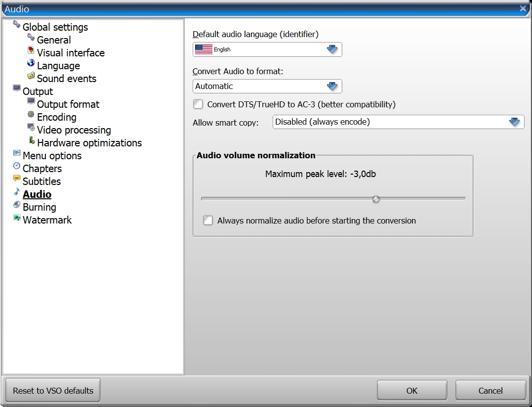Go to Watermark settings
This screenshot has height=407, width=532.
[47, 220]
